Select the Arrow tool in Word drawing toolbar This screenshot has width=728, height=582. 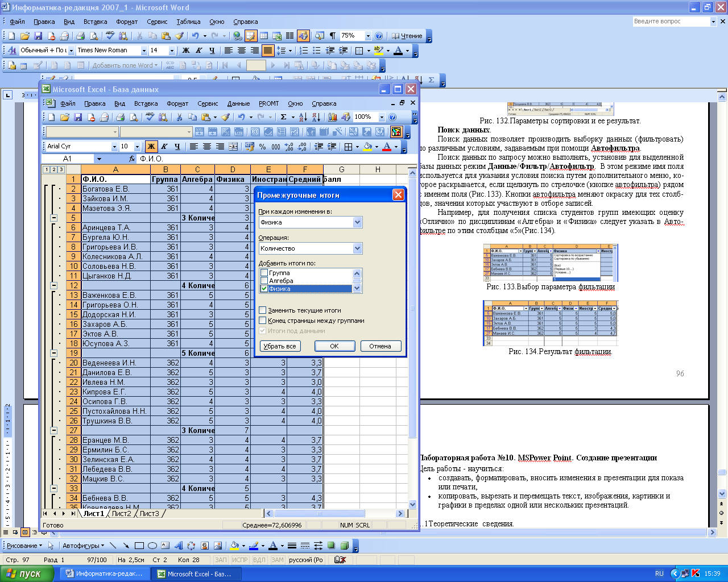126,546
